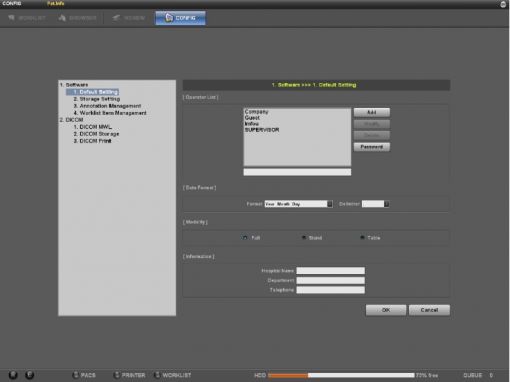Click the first round icon at bottom-left

click(13, 375)
